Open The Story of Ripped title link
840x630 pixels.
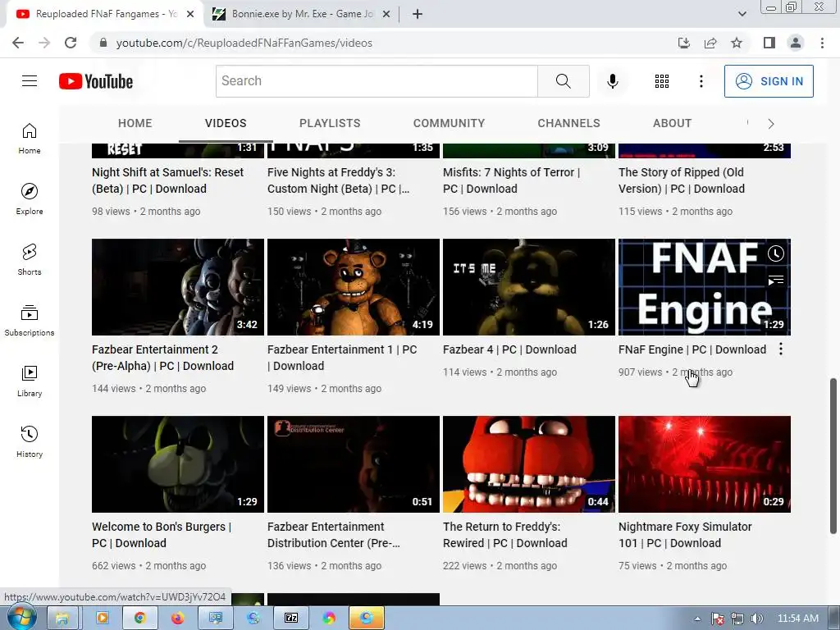coord(682,180)
